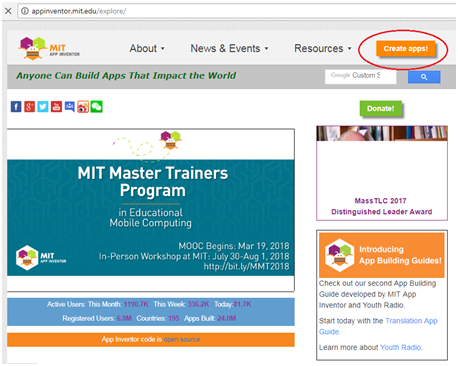The image size is (458, 366).
Task: Open the MIT Master Trainers Program banner
Action: (151, 210)
